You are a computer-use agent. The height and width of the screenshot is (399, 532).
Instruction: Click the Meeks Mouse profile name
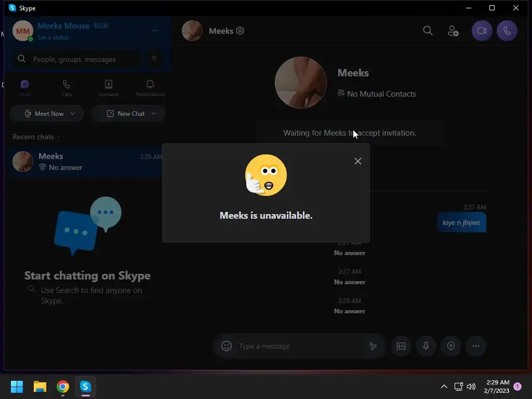[x=63, y=26]
